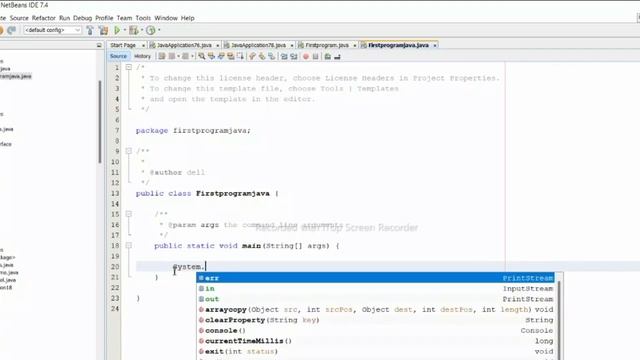
Task: Close the Firstprogram.java tab
Action: pyautogui.click(x=355, y=45)
